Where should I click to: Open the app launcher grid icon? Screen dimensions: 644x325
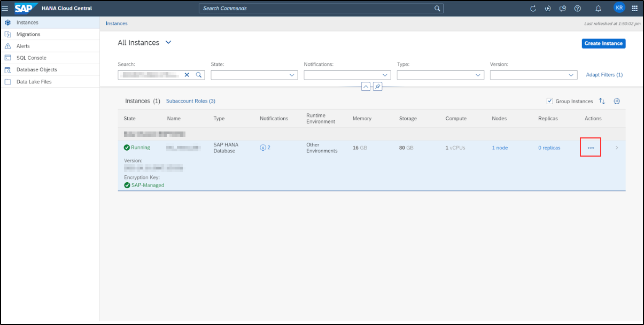[x=635, y=9]
